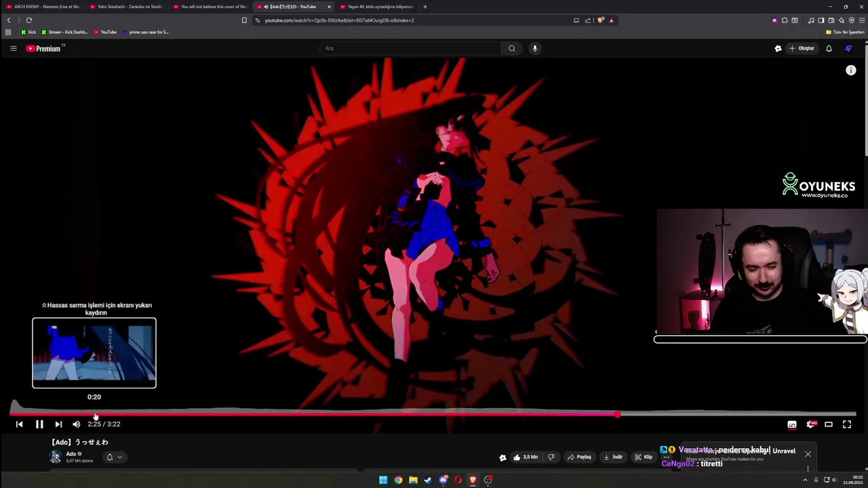Show video info card icon

pos(851,70)
